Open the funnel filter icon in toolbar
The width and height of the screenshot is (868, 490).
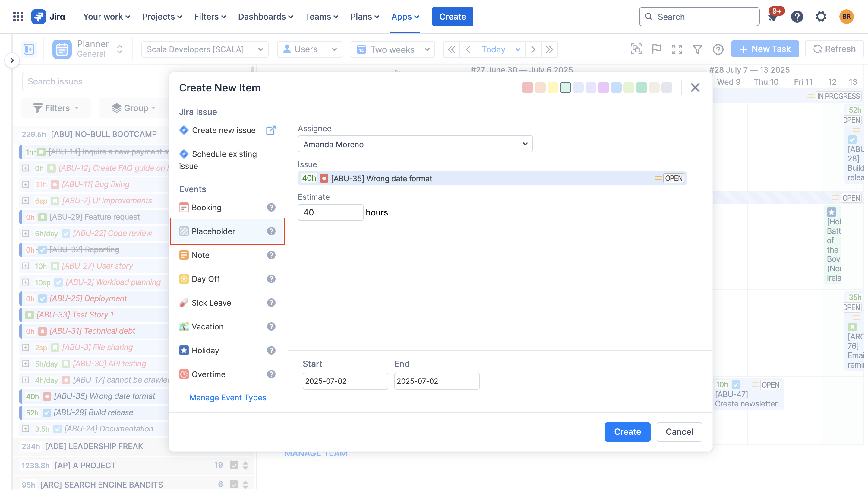[697, 49]
